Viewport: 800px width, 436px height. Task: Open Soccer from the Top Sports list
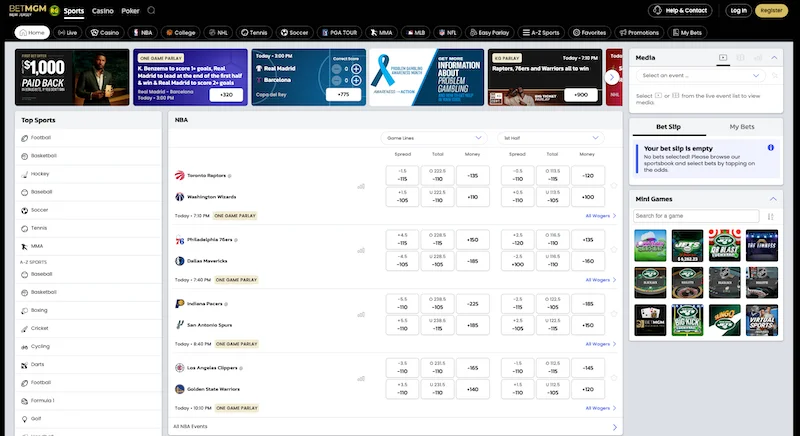40,209
